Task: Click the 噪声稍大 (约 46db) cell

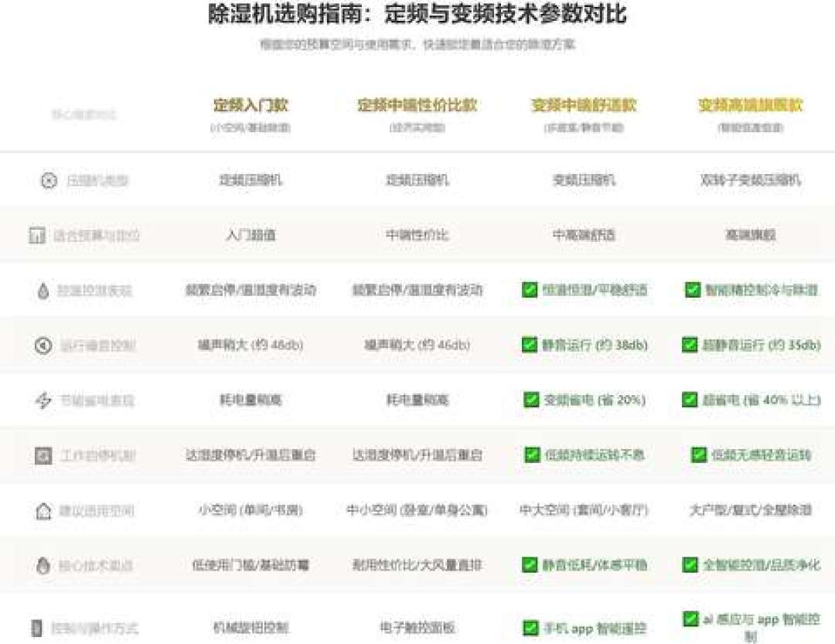Action: click(x=417, y=345)
